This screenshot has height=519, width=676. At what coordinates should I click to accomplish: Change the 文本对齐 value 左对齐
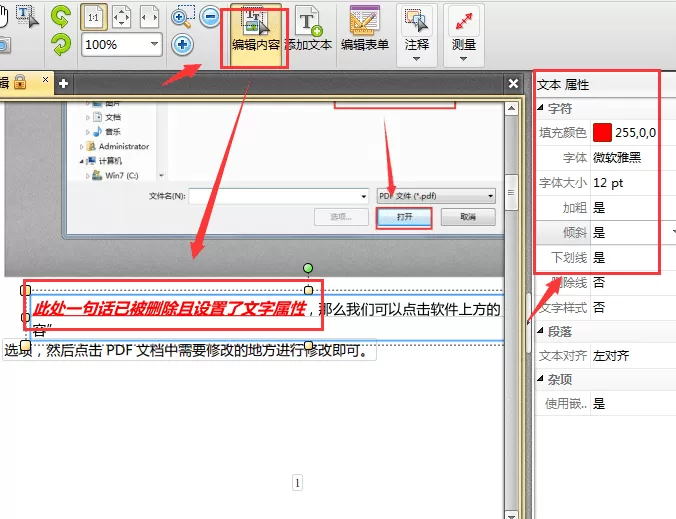click(611, 356)
